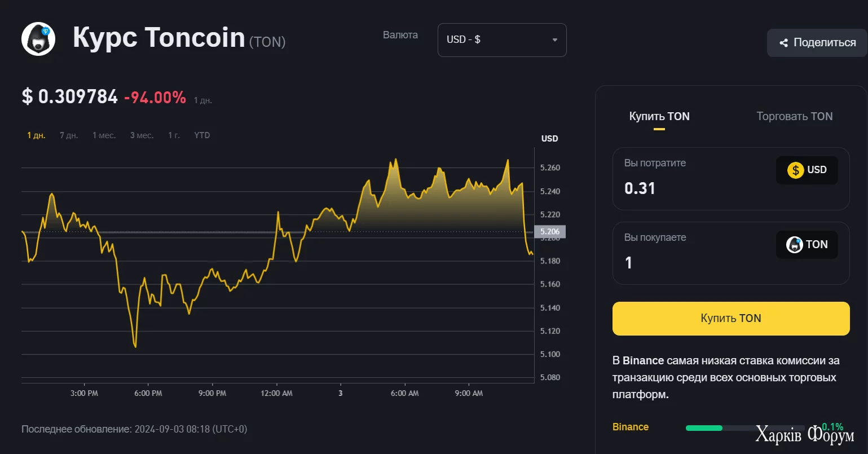
Task: Switch to the Торговать TON tab
Action: click(x=794, y=117)
